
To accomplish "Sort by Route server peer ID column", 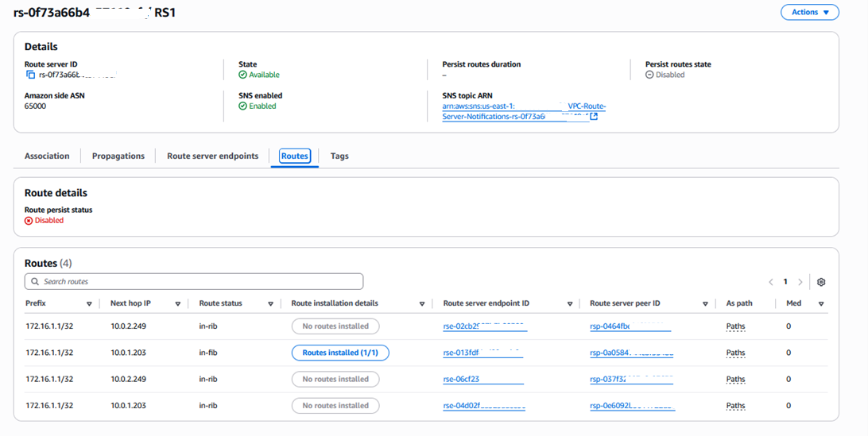I will coord(705,303).
